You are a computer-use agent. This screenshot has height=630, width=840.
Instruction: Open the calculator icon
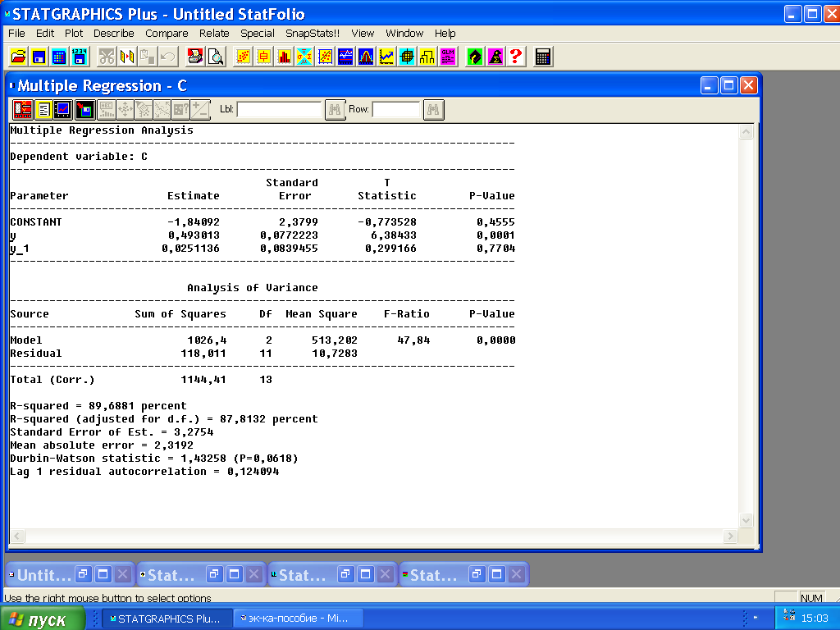tap(543, 57)
